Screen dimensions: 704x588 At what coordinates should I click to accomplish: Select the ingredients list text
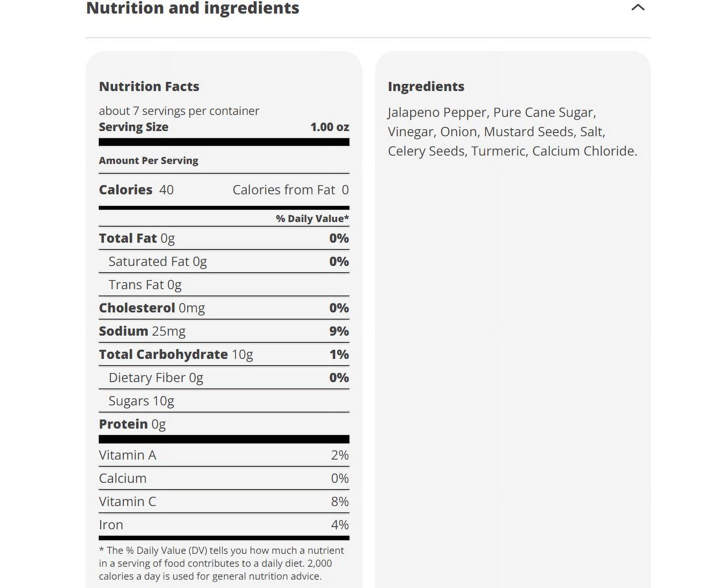click(512, 132)
